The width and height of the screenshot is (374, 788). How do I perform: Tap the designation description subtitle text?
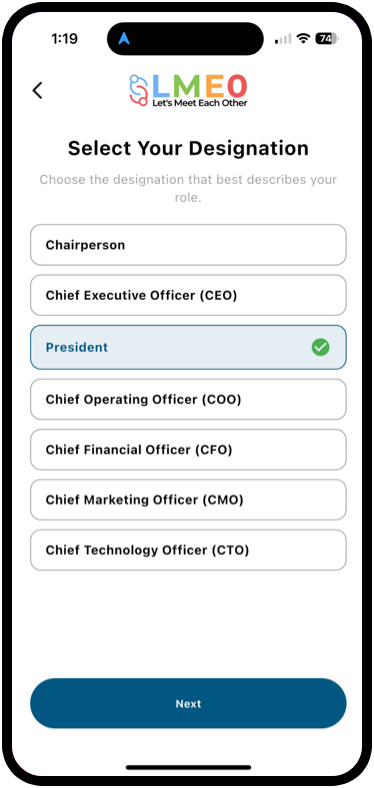189,188
